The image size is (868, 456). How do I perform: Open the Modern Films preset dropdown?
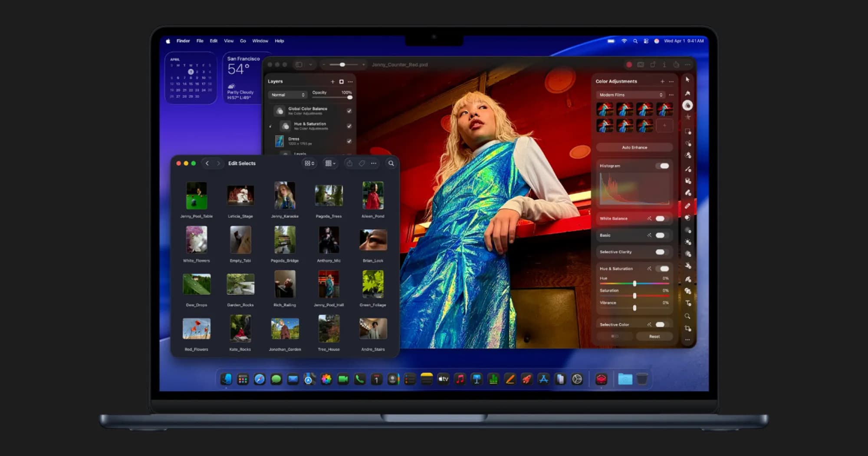point(631,95)
